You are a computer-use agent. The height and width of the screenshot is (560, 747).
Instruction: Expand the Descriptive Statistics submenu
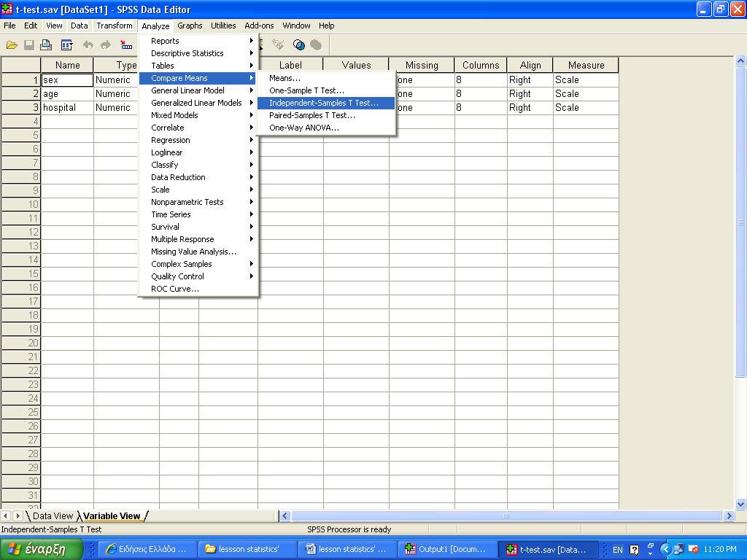point(198,53)
